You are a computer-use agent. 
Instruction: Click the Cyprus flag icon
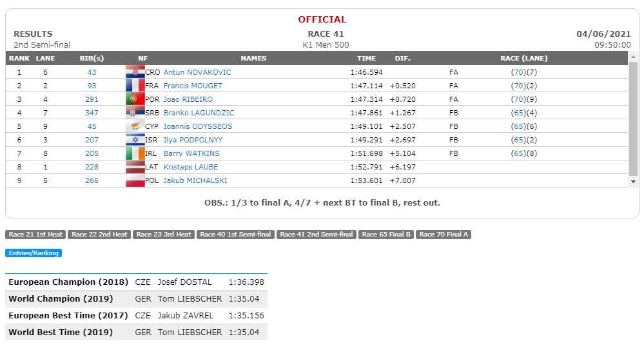(x=135, y=126)
